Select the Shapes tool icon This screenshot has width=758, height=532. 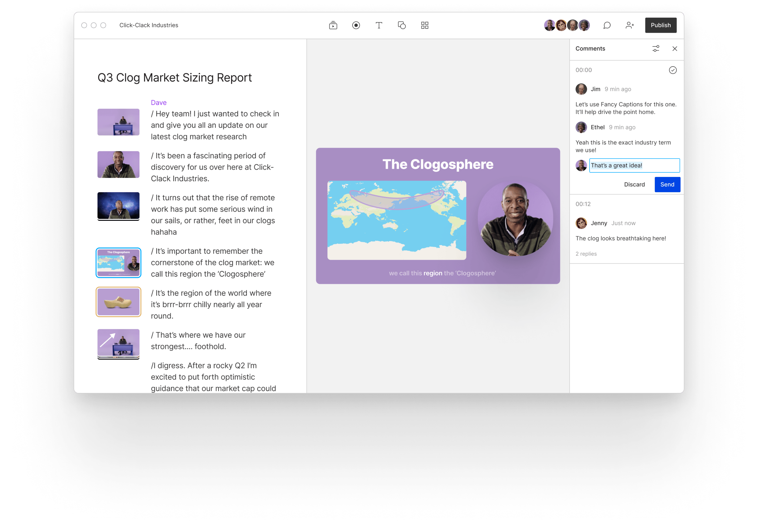point(402,25)
